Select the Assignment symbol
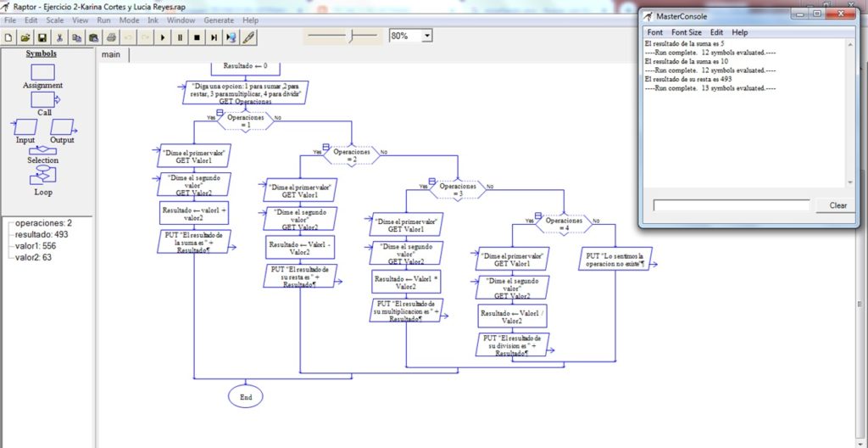Viewport: 868px width, 448px height. tap(42, 73)
